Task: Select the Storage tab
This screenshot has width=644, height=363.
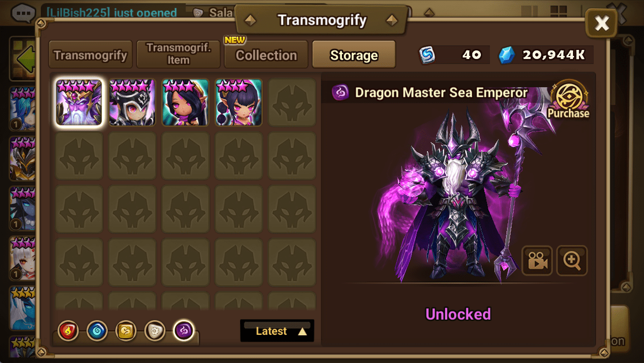Action: point(354,54)
